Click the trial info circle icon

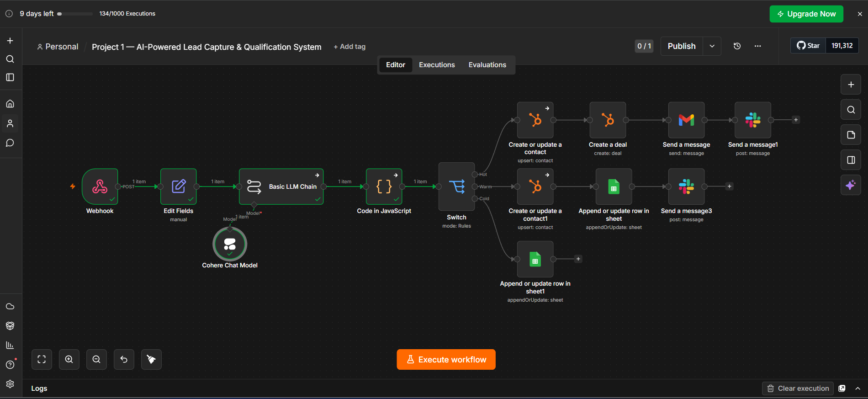pyautogui.click(x=9, y=14)
